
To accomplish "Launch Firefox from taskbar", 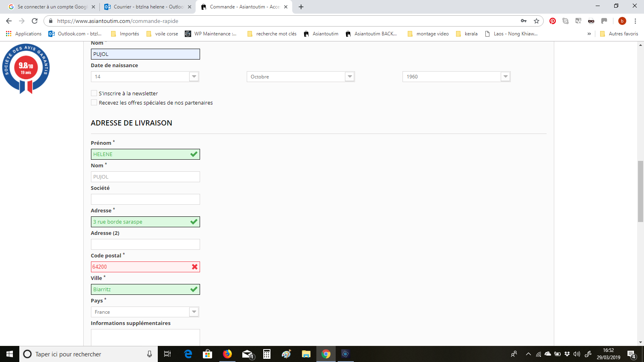I will click(227, 354).
